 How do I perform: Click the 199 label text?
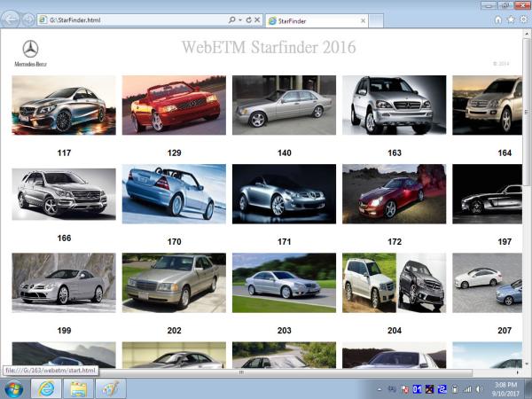click(64, 331)
